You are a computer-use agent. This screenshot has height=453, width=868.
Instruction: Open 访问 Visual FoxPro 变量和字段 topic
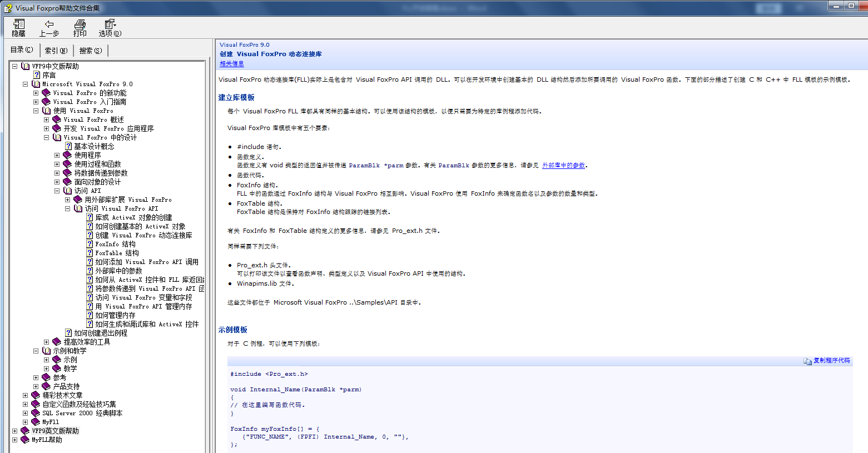pos(143,297)
